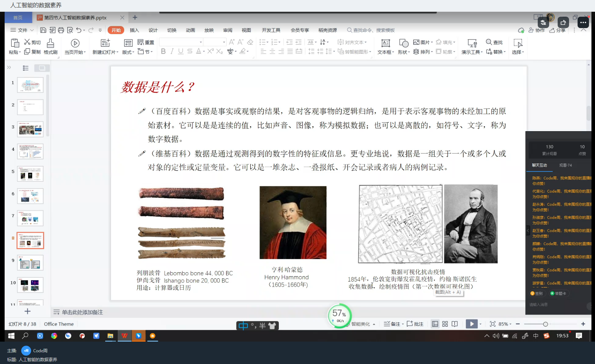Open the 文件 file menu dropdown
595x364 pixels.
click(x=22, y=30)
